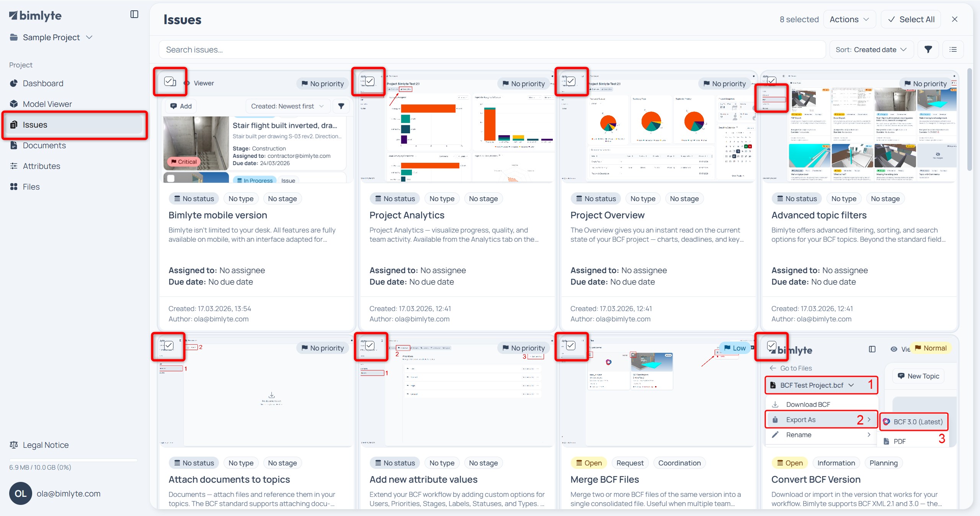980x516 pixels.
Task: Uncheck Add new attribute values checkbox
Action: click(370, 346)
